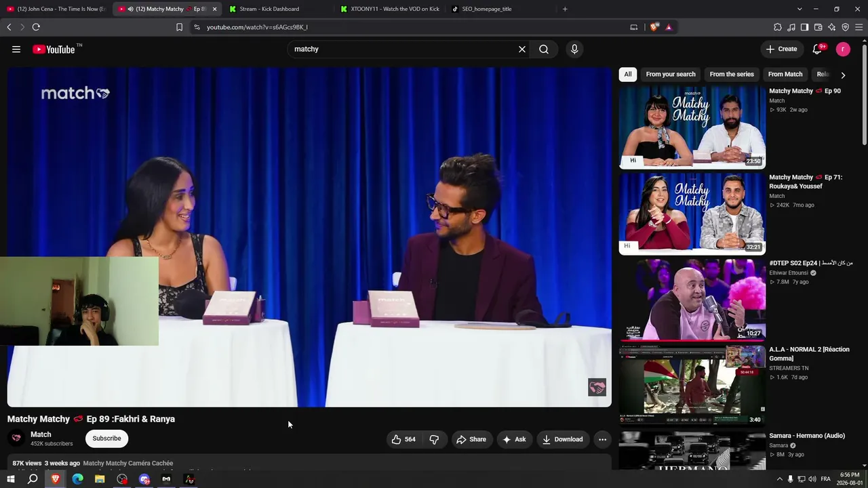Click the Share button

[471, 439]
